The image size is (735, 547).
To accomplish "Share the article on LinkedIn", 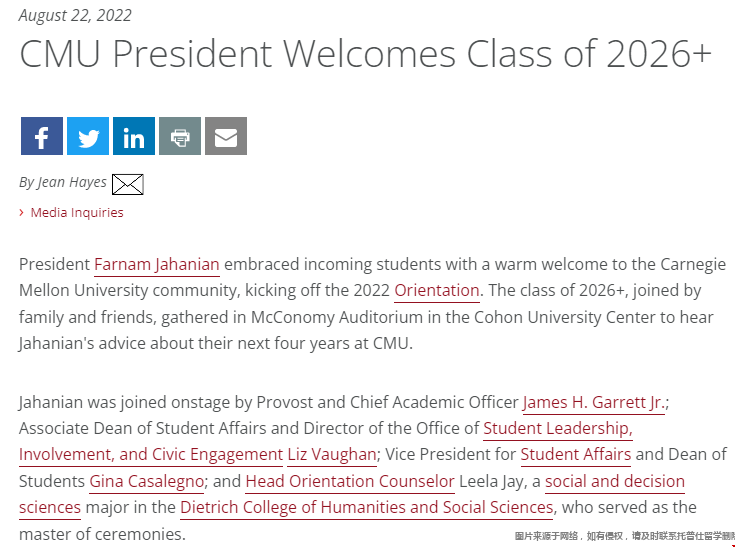I will point(134,136).
